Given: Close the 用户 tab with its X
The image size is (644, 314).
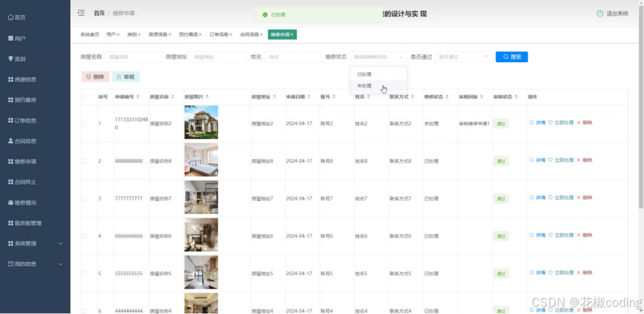Looking at the screenshot, I should (x=118, y=35).
